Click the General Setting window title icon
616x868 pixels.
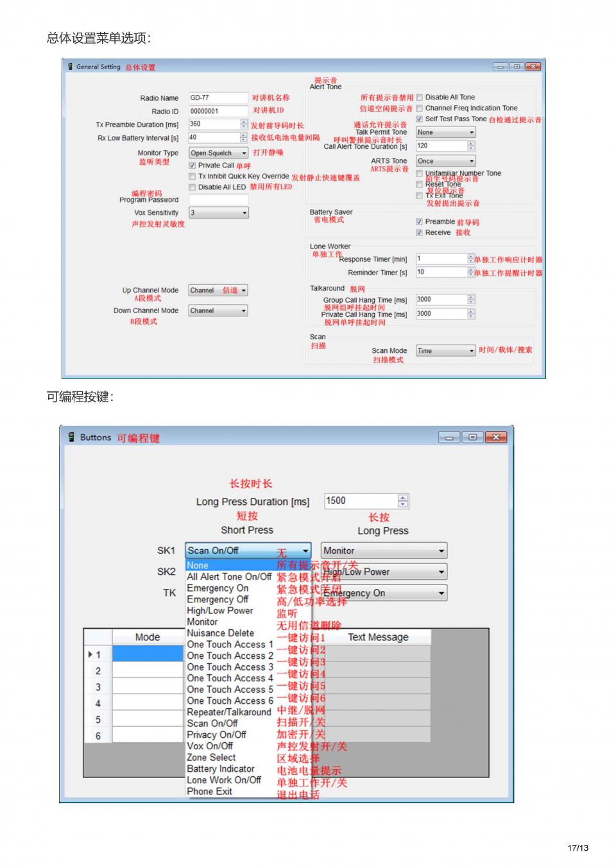point(71,67)
